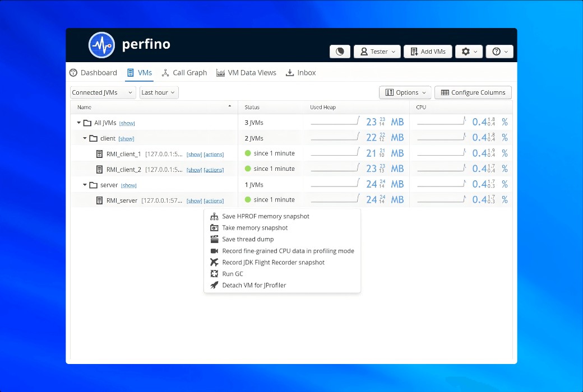Choose Detach VM for JProfiler entry

(282, 286)
